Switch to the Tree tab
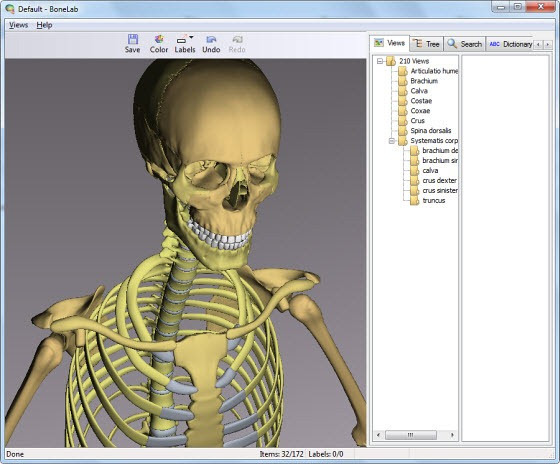 coord(426,44)
